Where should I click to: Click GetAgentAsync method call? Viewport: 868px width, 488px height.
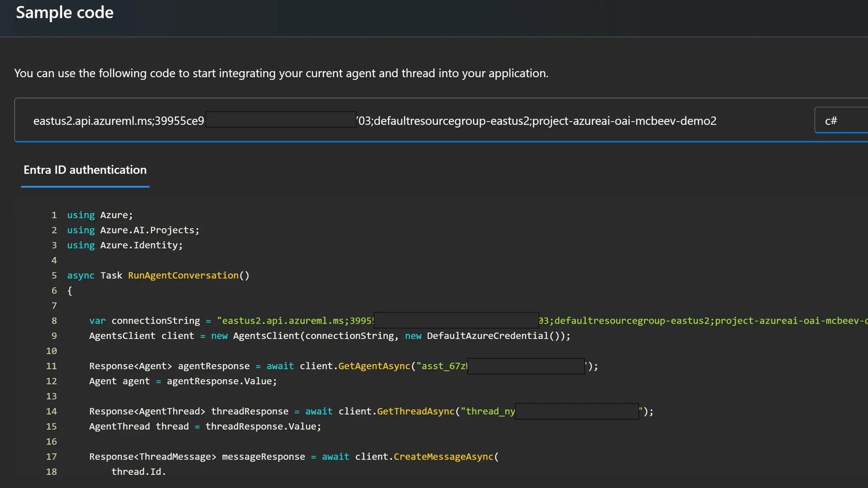point(374,366)
